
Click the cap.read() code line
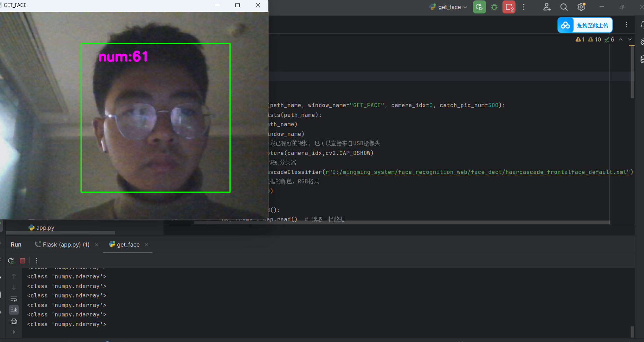pos(280,219)
